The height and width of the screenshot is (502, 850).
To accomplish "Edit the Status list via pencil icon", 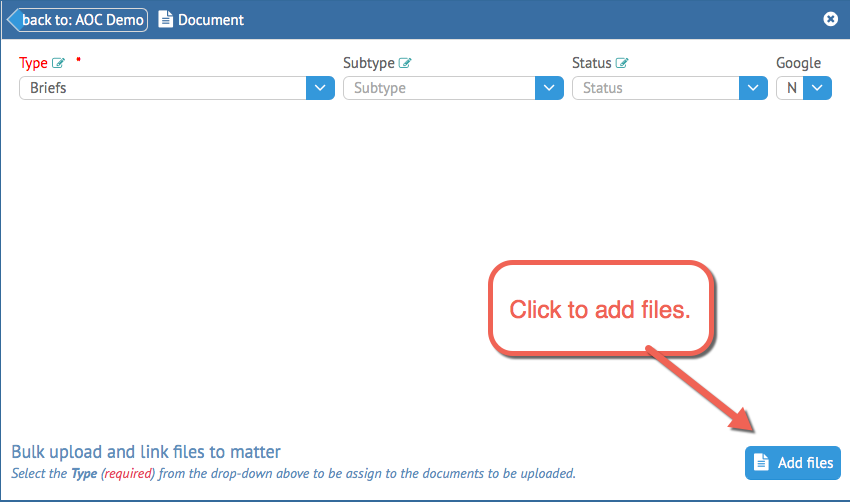I will pos(622,63).
